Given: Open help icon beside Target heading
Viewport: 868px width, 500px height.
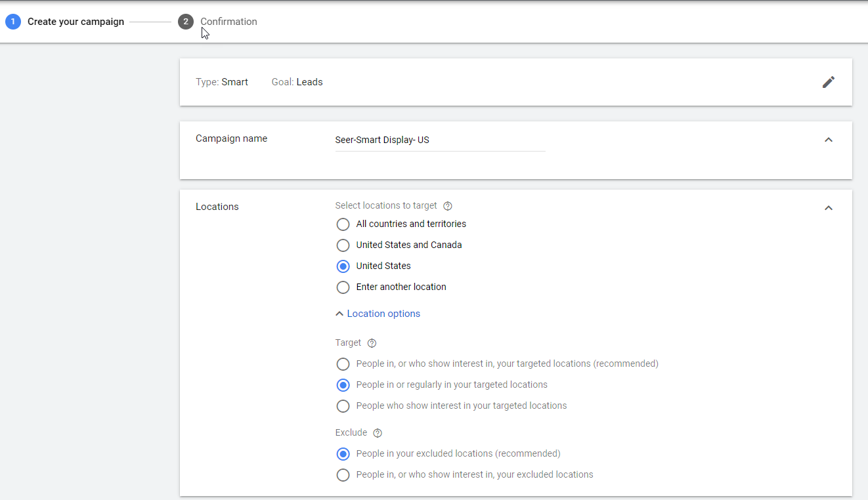Looking at the screenshot, I should [372, 343].
